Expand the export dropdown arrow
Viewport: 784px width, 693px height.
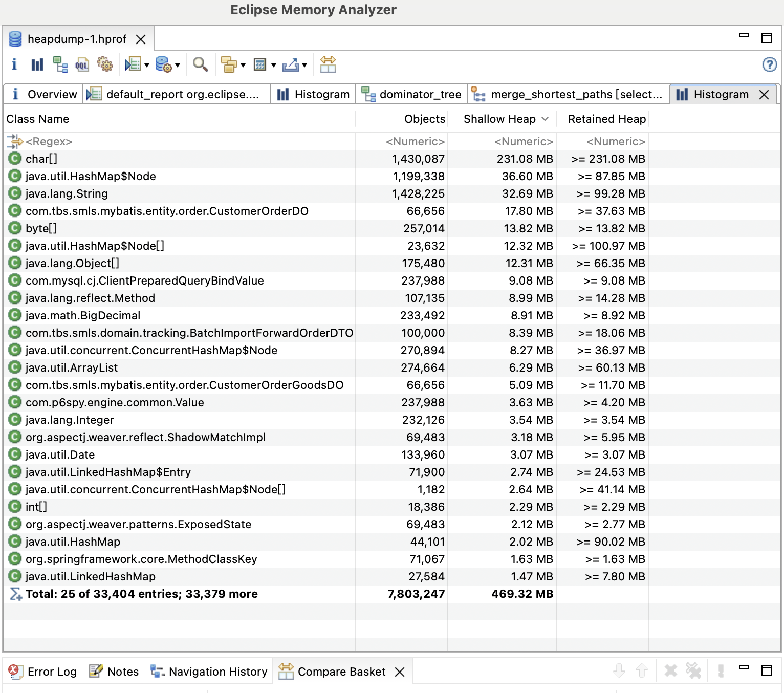(304, 65)
